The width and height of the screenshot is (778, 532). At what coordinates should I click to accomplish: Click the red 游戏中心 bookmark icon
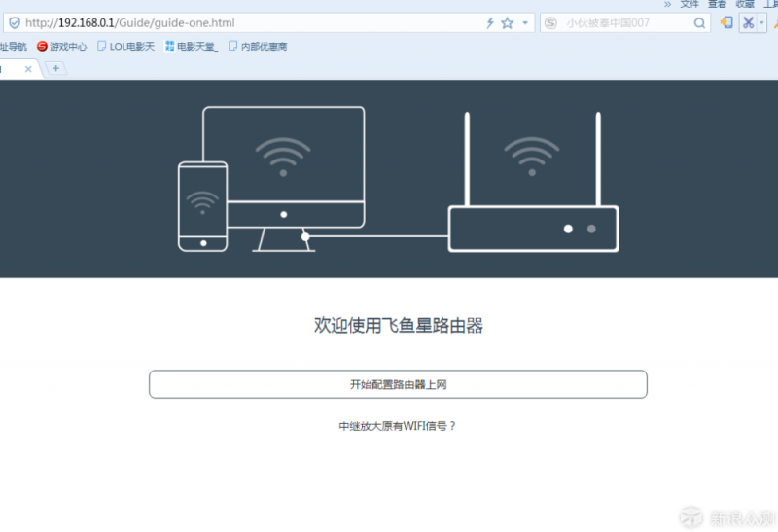[42, 46]
